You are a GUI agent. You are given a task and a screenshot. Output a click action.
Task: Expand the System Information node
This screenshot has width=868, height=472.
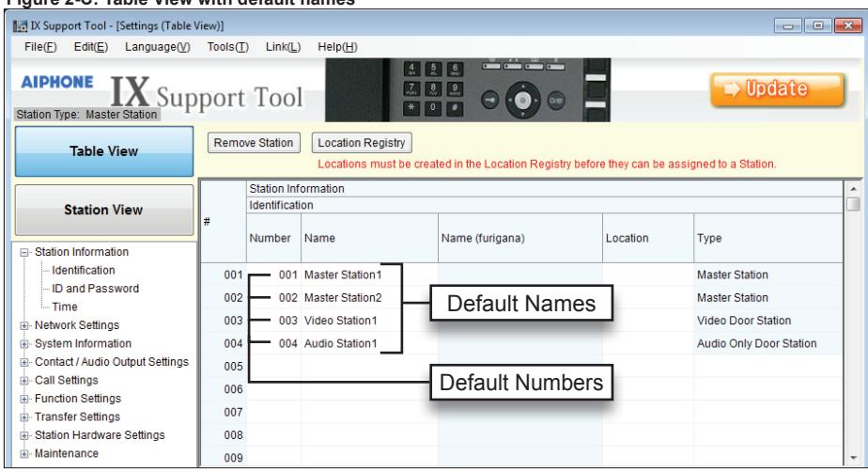coord(23,344)
